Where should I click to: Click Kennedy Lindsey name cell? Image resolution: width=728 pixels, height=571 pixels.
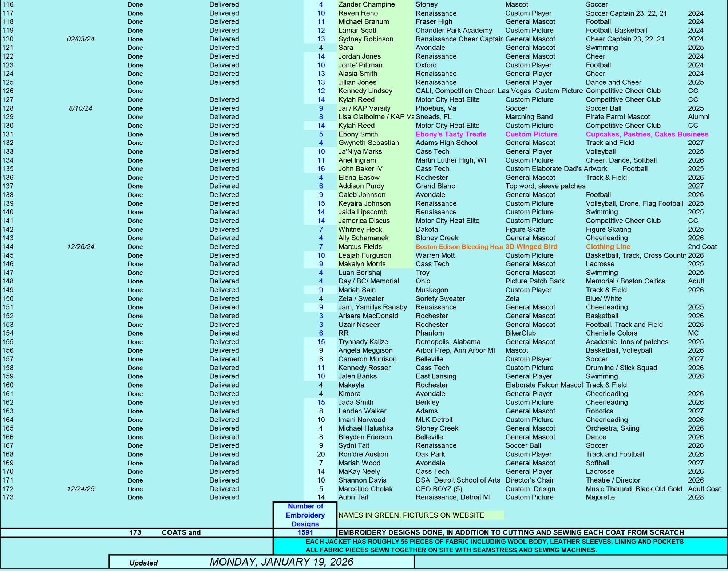pyautogui.click(x=365, y=91)
